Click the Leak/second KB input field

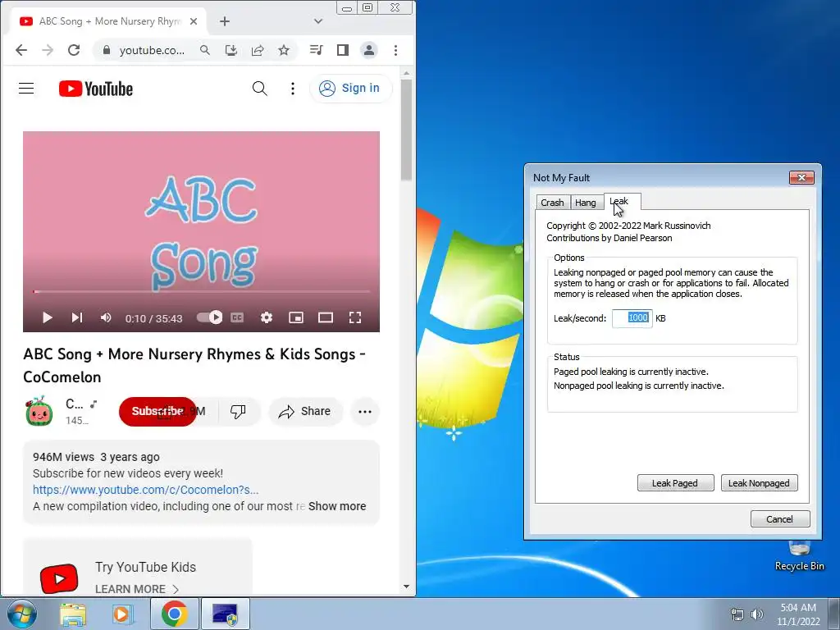click(x=632, y=318)
